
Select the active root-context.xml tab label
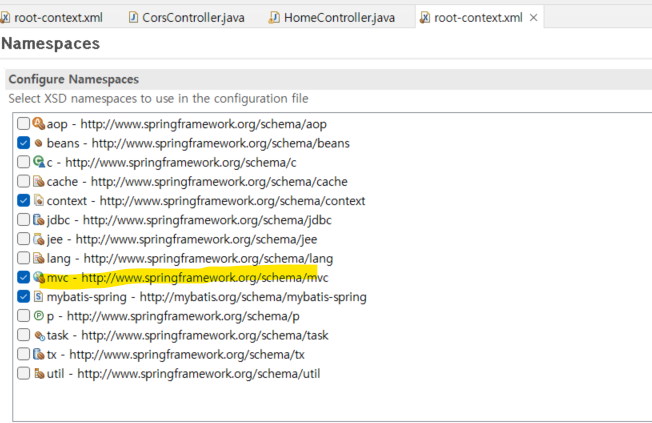478,17
